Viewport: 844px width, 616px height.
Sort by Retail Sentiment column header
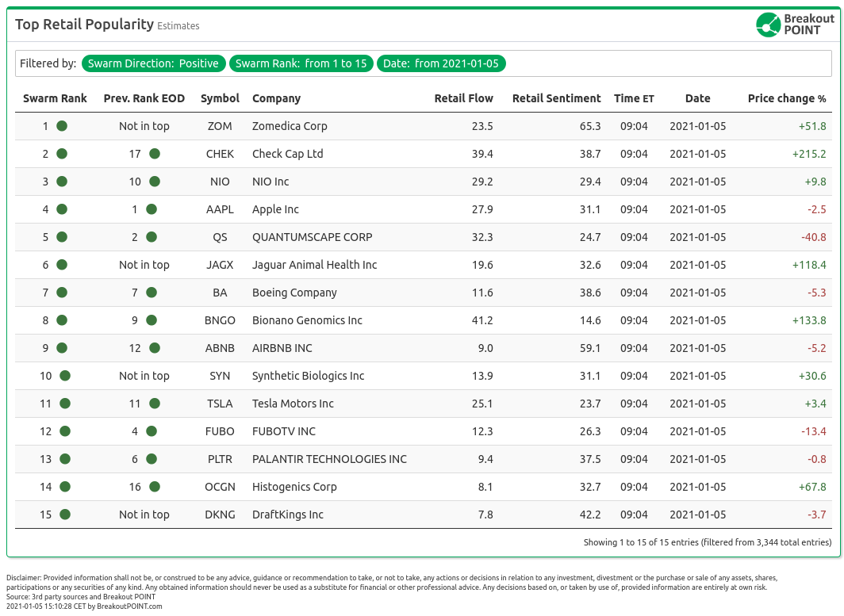[556, 98]
